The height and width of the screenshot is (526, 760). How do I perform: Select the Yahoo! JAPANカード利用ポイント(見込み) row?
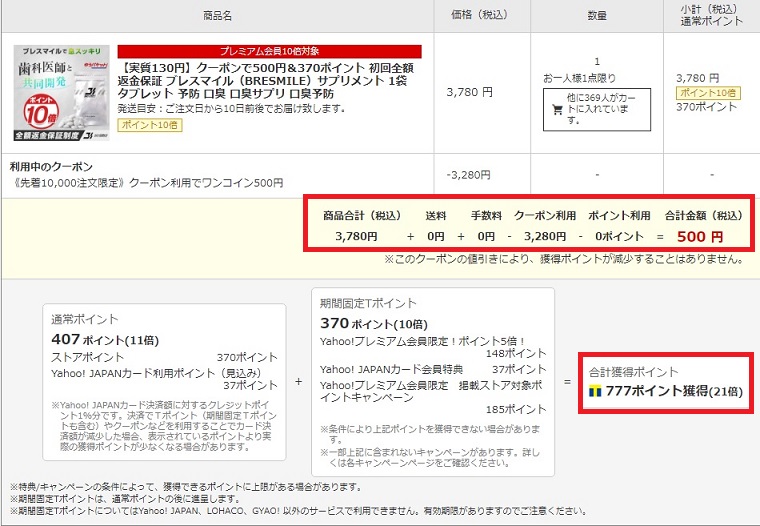[x=164, y=379]
